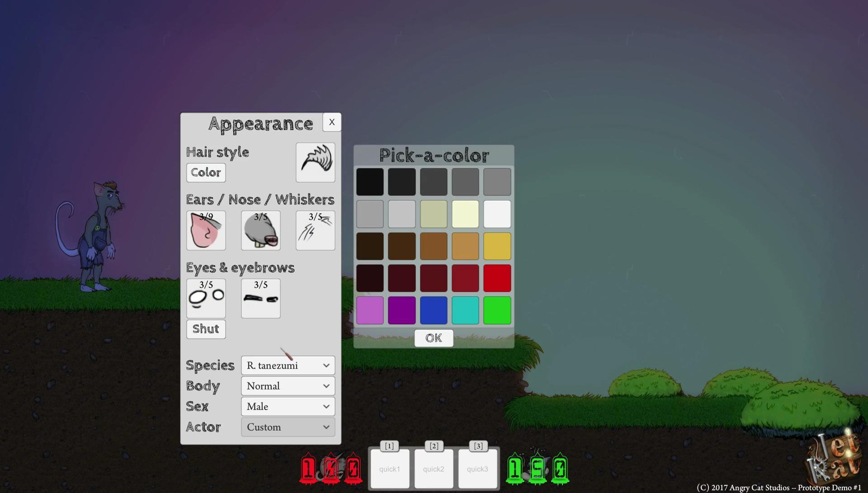Pick the pure black color swatch
The height and width of the screenshot is (493, 868).
point(370,182)
